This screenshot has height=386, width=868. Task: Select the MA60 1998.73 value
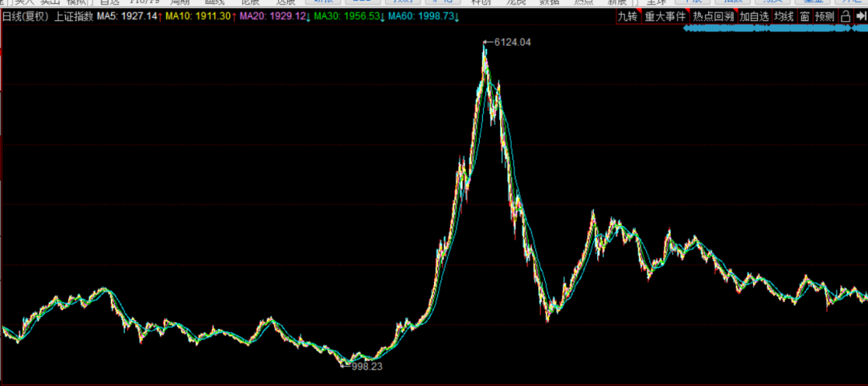(424, 17)
